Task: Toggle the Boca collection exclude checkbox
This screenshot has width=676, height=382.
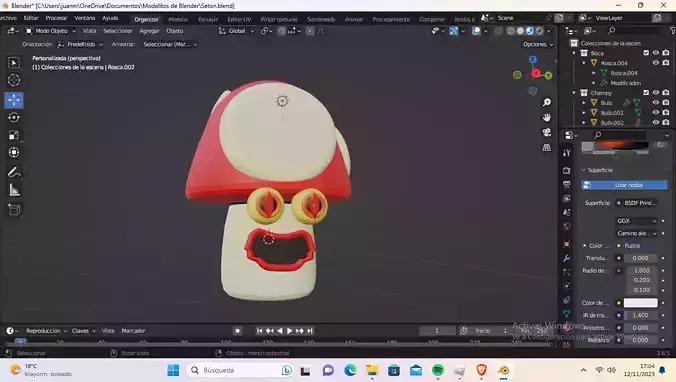Action: coord(646,53)
